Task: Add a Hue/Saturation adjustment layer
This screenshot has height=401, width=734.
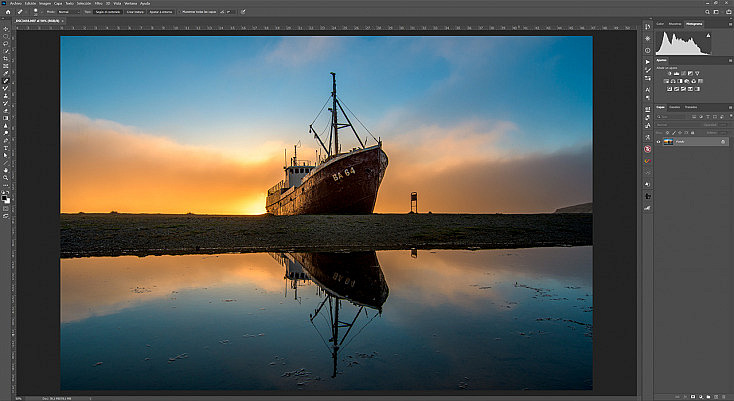Action: tap(666, 81)
